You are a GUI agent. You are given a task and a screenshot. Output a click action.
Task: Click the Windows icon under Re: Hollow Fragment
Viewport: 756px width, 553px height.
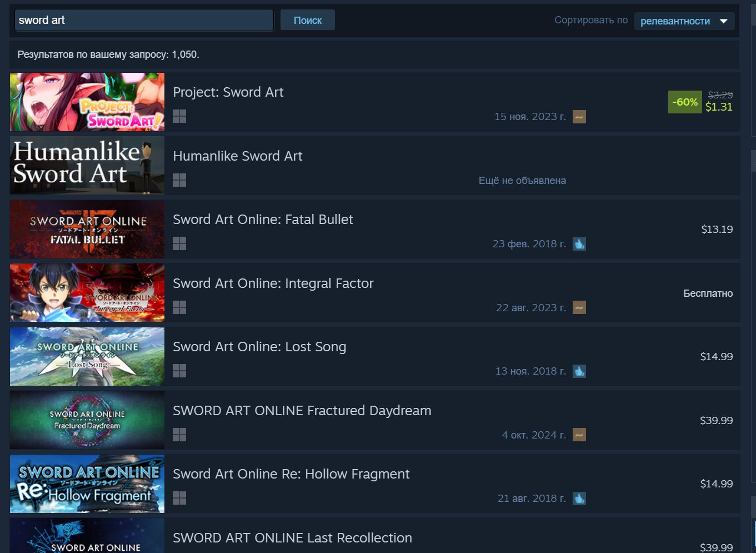point(179,498)
